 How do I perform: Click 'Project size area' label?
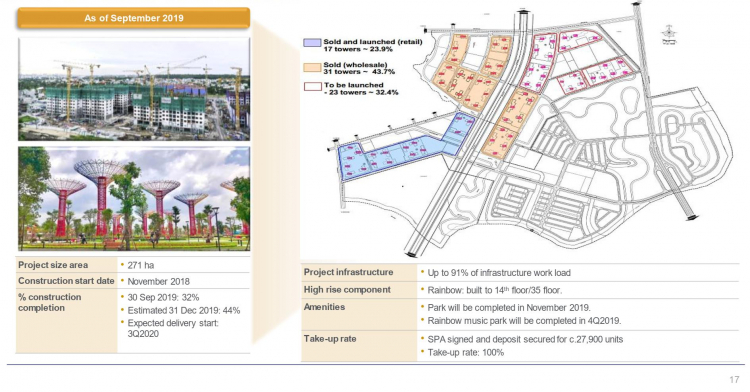click(x=53, y=265)
